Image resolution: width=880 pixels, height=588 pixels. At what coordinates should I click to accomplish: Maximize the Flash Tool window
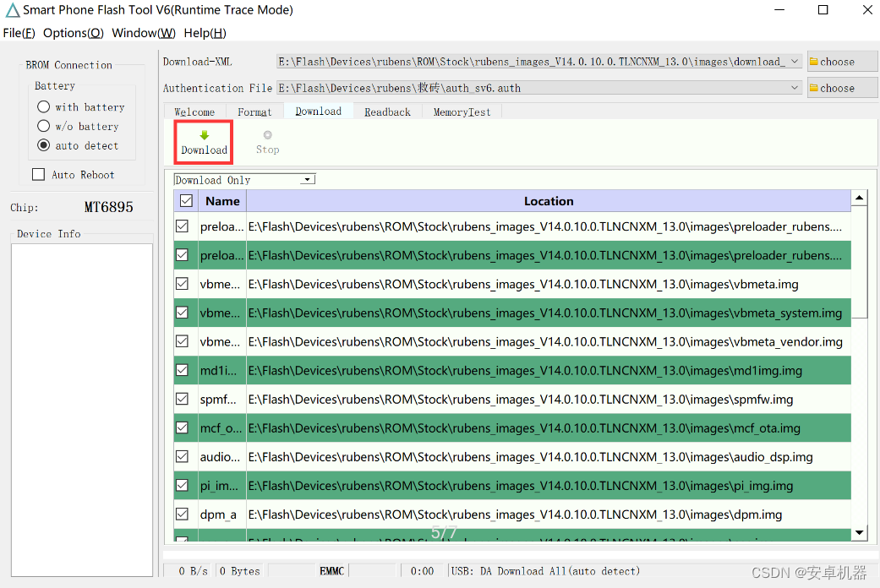point(823,9)
